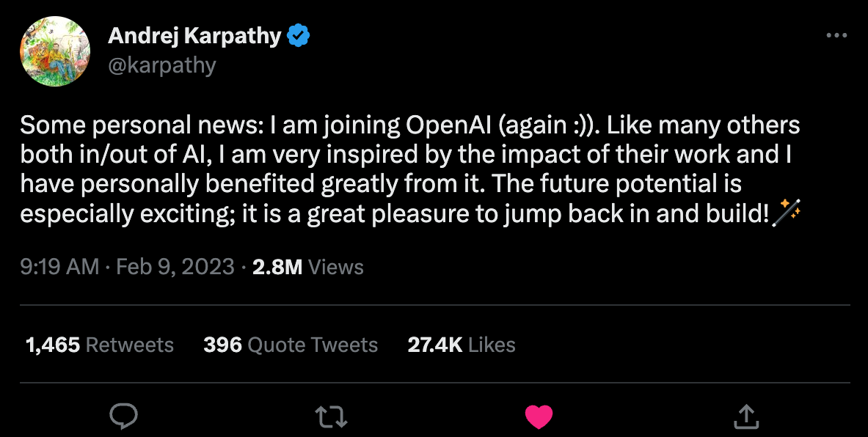This screenshot has width=868, height=437.
Task: Select the Feb 9, 2023 date
Action: point(175,267)
